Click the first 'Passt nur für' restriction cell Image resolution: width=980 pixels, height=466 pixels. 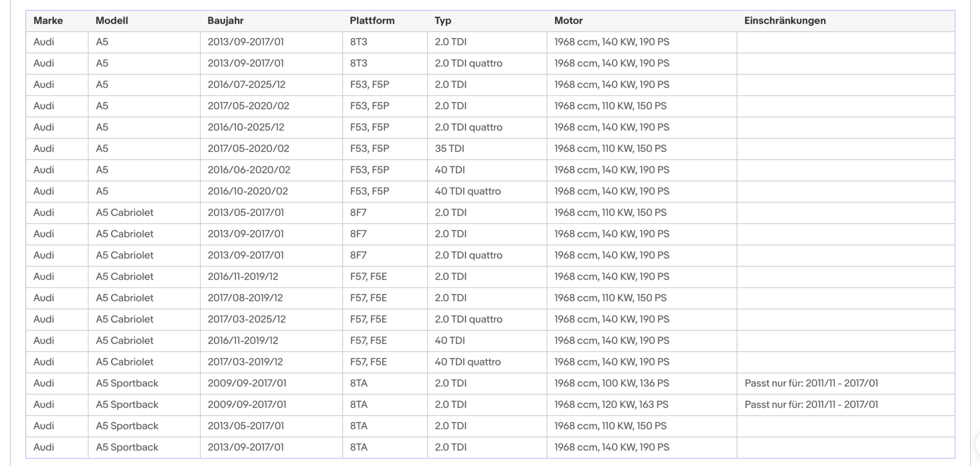point(846,383)
